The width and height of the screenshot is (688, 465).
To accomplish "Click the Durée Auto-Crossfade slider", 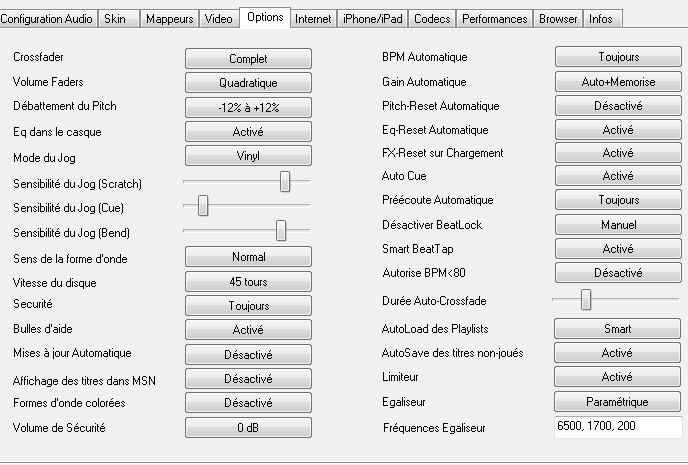I will pyautogui.click(x=586, y=299).
